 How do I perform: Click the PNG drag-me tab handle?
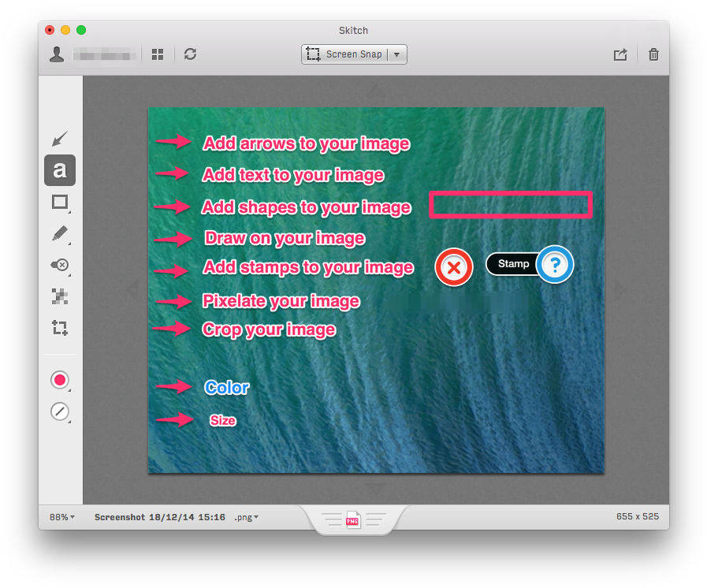(x=353, y=520)
